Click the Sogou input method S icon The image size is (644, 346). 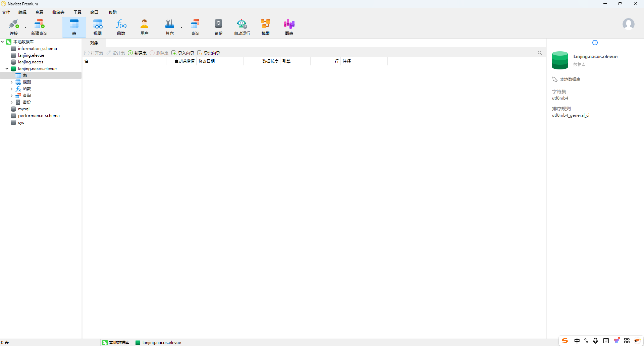565,341
